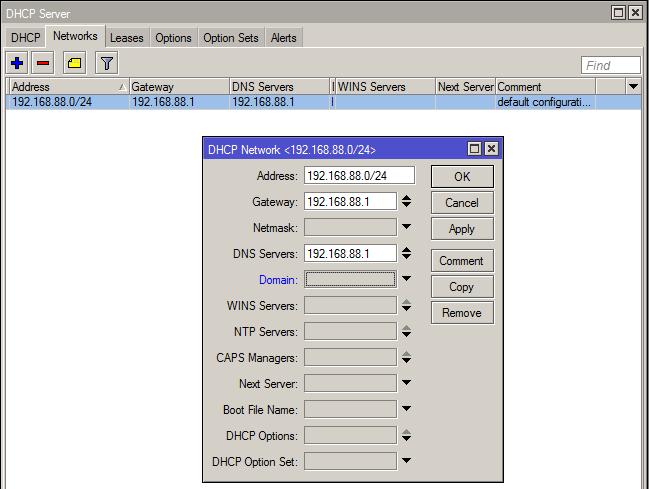Open the filter funnel tool
This screenshot has width=649, height=489.
coord(106,63)
